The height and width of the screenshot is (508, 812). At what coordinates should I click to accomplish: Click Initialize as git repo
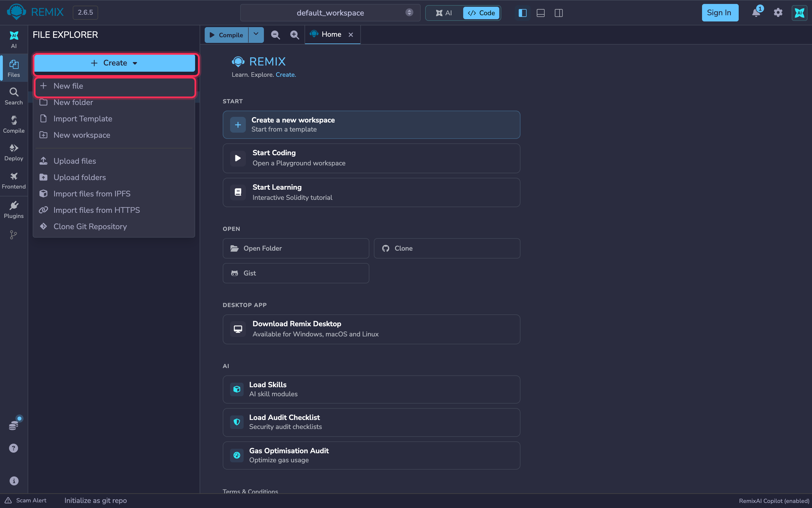(96, 501)
